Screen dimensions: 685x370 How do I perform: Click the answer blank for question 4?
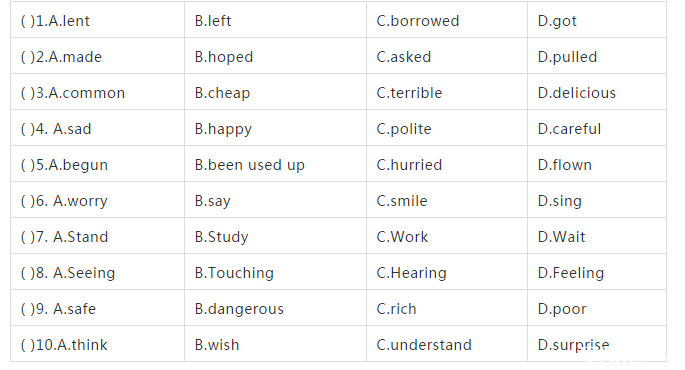pos(28,129)
